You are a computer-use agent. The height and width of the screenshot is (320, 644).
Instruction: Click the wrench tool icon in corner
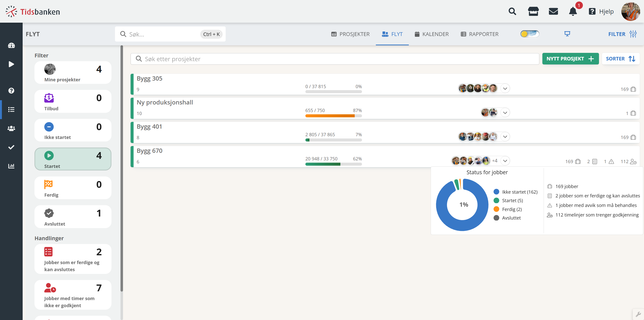pyautogui.click(x=638, y=314)
